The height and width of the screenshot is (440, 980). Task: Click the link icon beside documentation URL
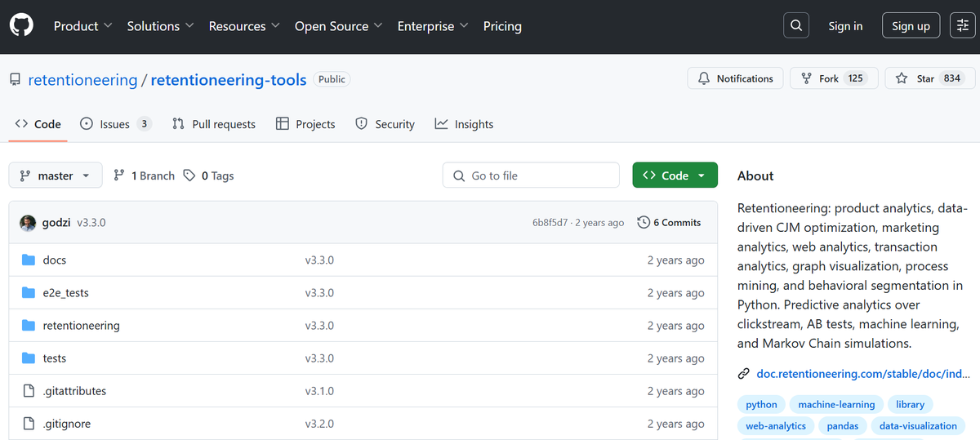744,374
